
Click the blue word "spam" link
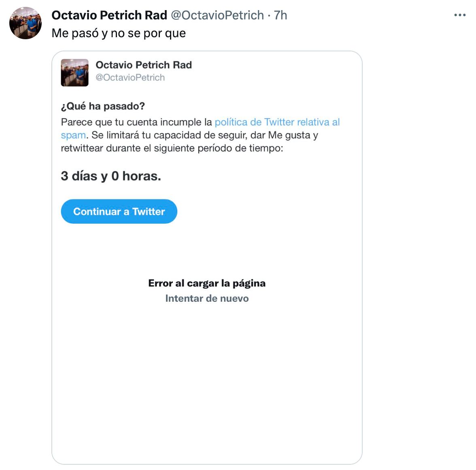coord(73,135)
